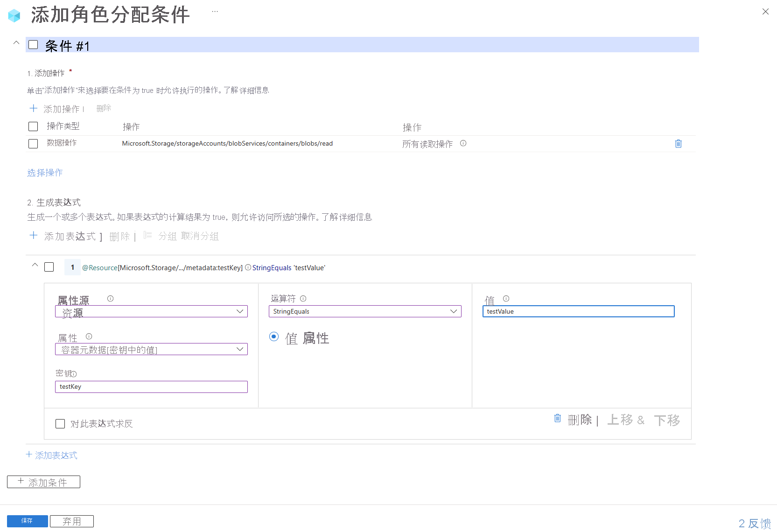Select the 数据操作 row checkbox
The image size is (777, 532).
coord(33,144)
